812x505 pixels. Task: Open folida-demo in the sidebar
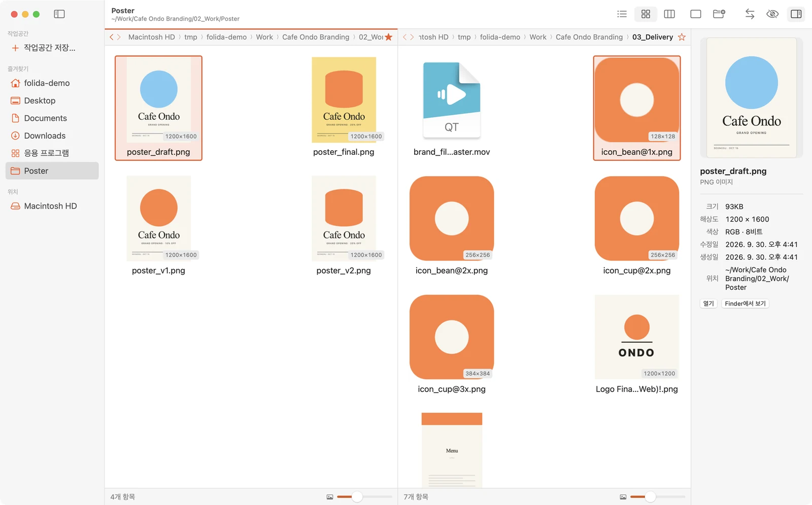(x=52, y=83)
